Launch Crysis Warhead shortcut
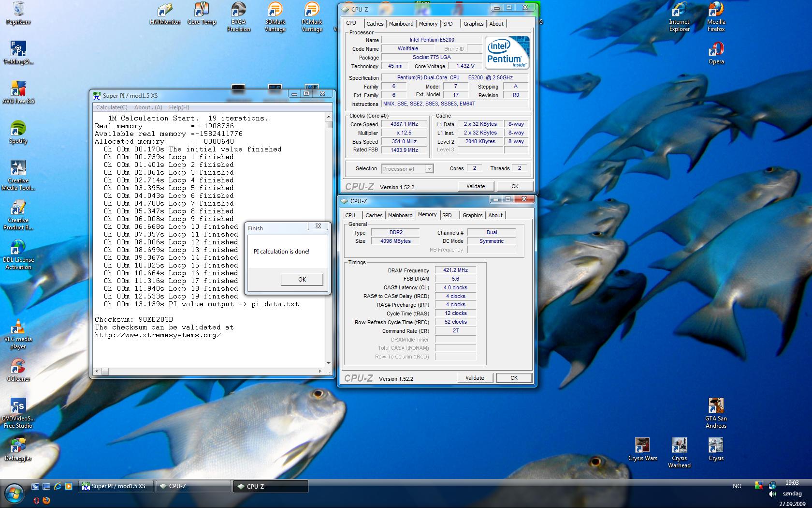This screenshot has width=812, height=508. coord(679,453)
